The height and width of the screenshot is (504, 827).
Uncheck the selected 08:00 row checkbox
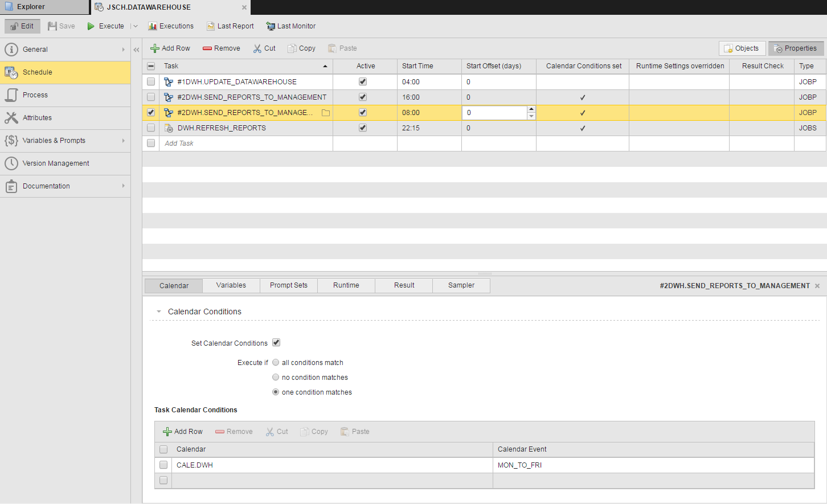(x=151, y=112)
